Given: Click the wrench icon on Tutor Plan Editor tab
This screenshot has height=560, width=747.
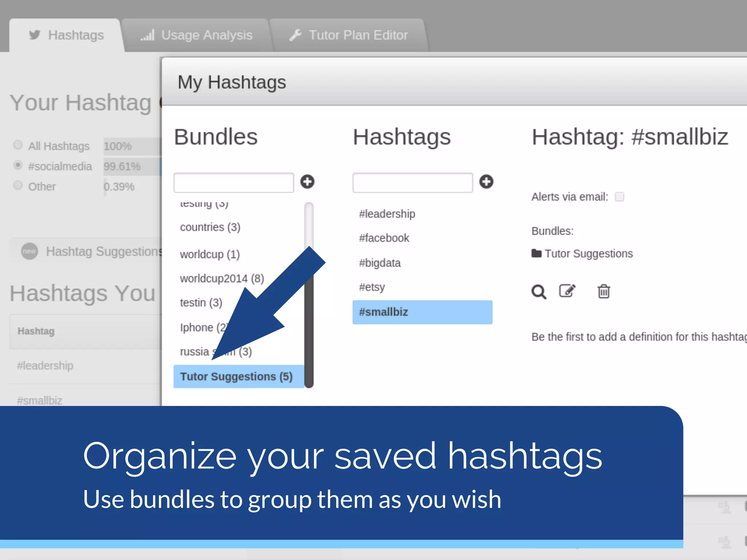Looking at the screenshot, I should tap(295, 35).
